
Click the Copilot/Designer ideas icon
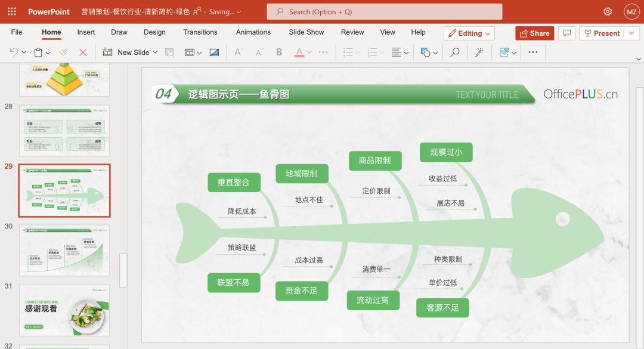point(504,52)
